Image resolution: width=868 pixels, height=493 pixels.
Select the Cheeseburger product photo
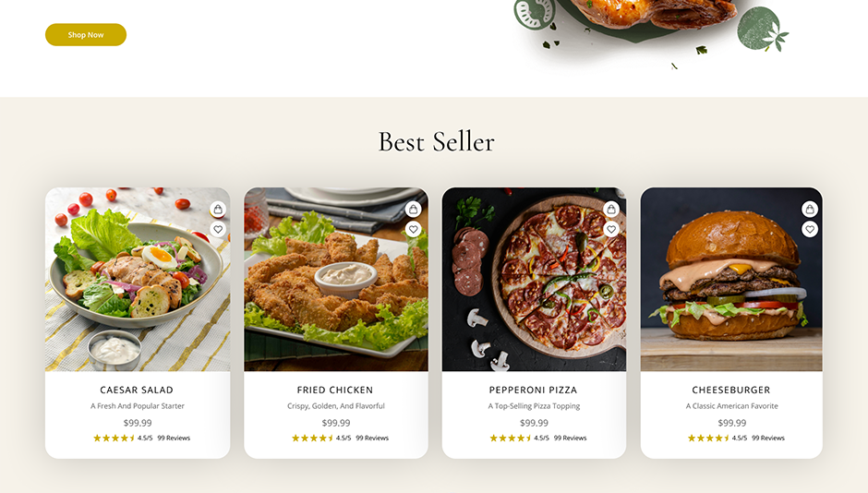731,280
